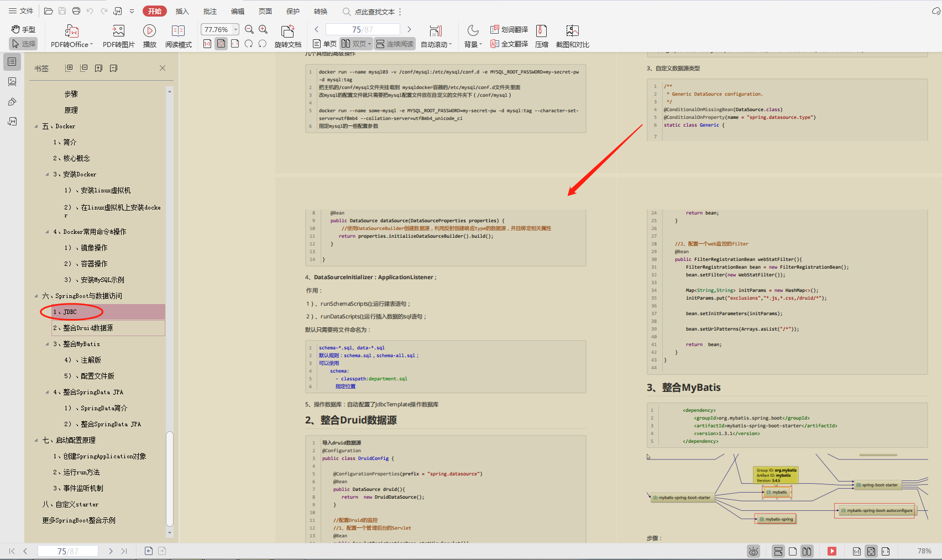
Task: Switch to 单页 single page view
Action: [x=325, y=44]
